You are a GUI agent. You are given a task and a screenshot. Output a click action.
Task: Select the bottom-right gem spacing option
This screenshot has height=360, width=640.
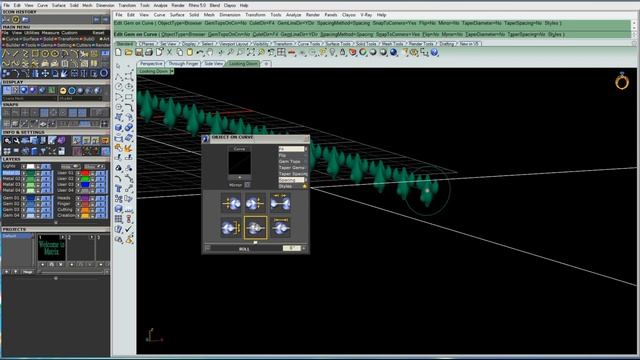[280, 228]
